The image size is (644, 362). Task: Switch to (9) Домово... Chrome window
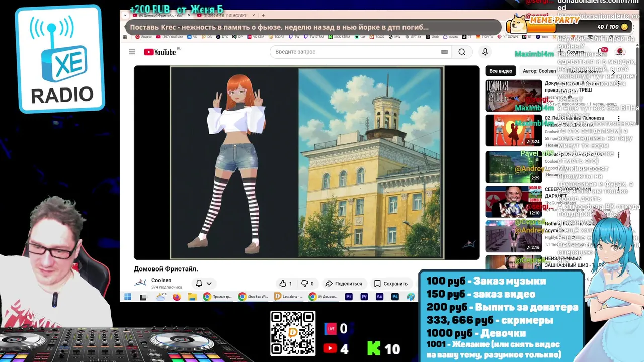tap(324, 297)
